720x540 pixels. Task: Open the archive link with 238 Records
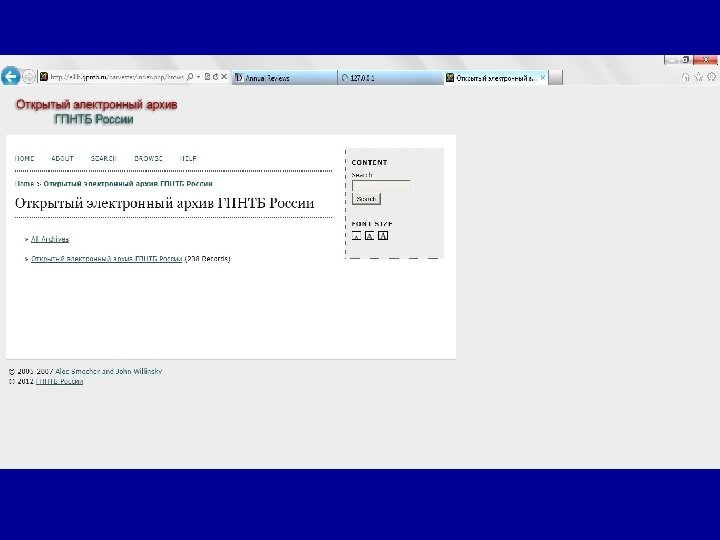click(x=107, y=259)
